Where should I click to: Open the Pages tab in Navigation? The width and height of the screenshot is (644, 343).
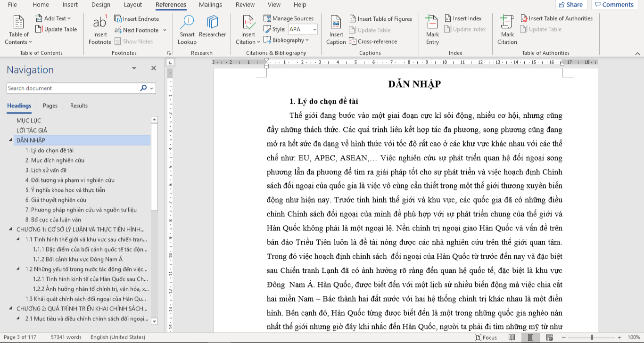click(x=50, y=106)
